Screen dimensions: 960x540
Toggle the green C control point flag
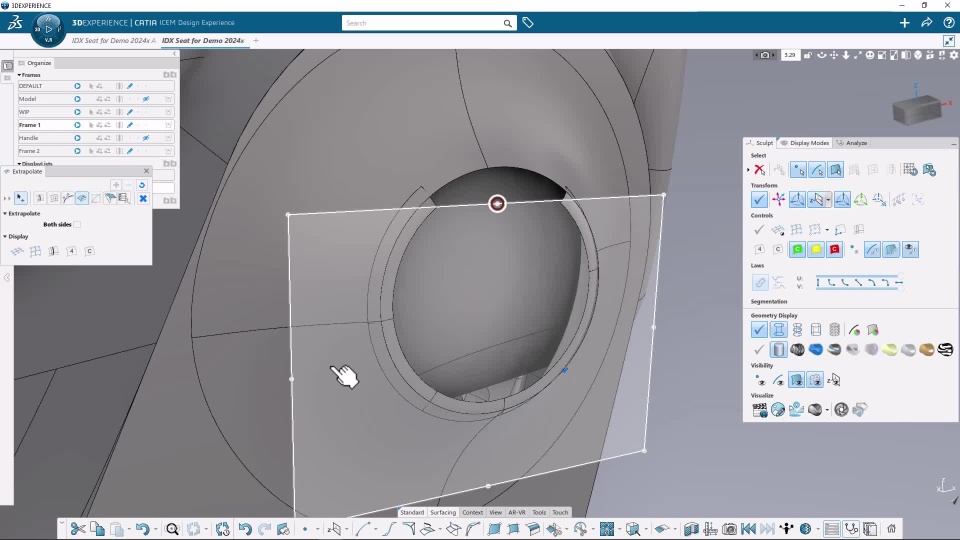point(797,249)
